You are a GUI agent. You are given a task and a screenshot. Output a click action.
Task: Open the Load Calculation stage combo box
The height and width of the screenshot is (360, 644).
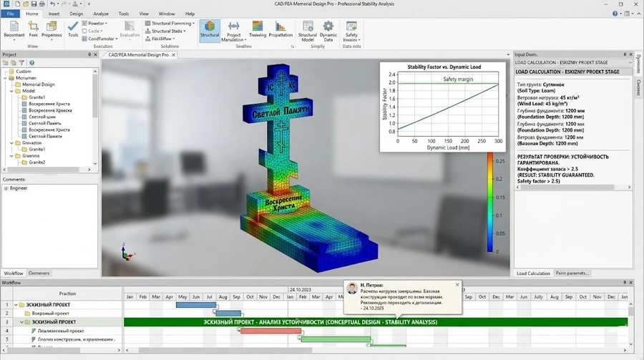point(573,62)
